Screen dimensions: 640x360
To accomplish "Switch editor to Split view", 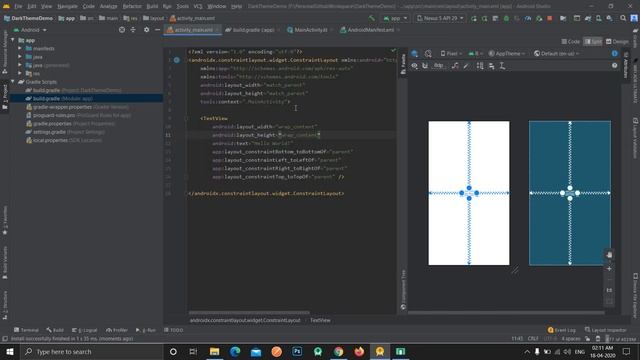I will pos(593,42).
